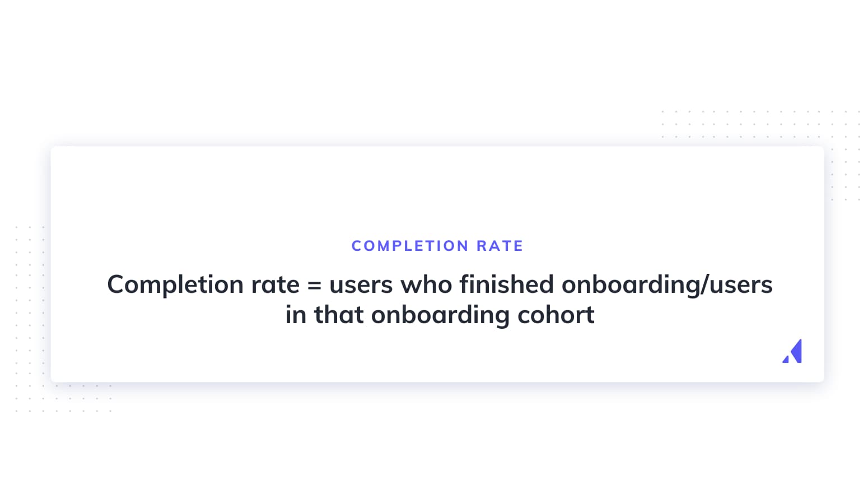Click the equals sign in the formula

[314, 285]
